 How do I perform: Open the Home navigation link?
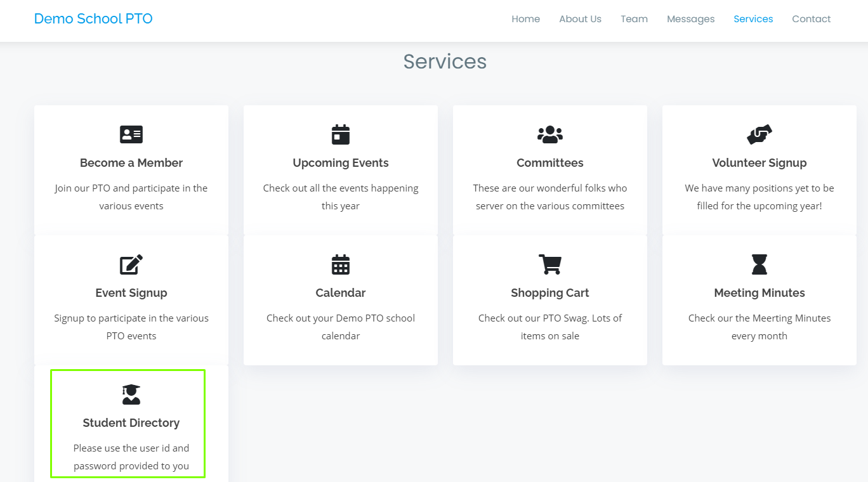tap(525, 18)
